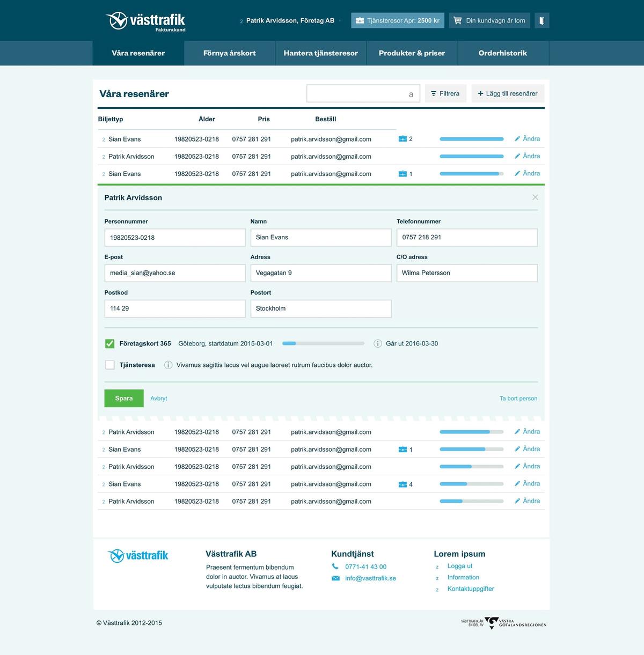Sort by the Biljettyp column header

coord(111,119)
